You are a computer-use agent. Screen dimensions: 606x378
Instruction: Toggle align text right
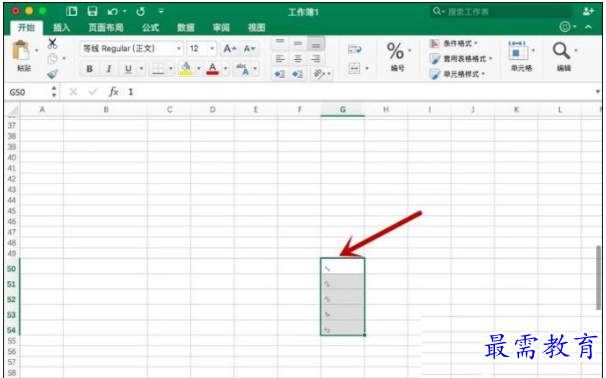coord(316,59)
